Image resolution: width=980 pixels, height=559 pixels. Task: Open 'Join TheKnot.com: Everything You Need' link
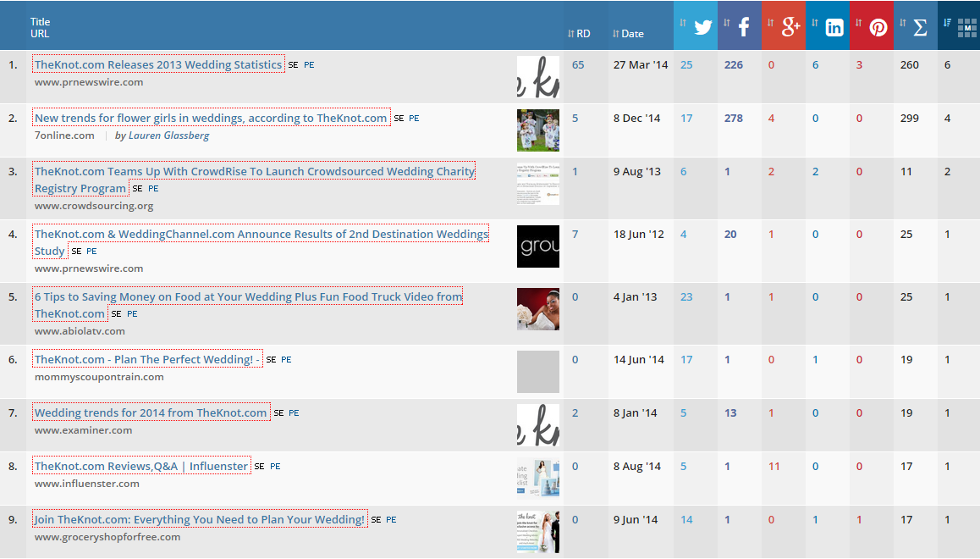[x=200, y=519]
